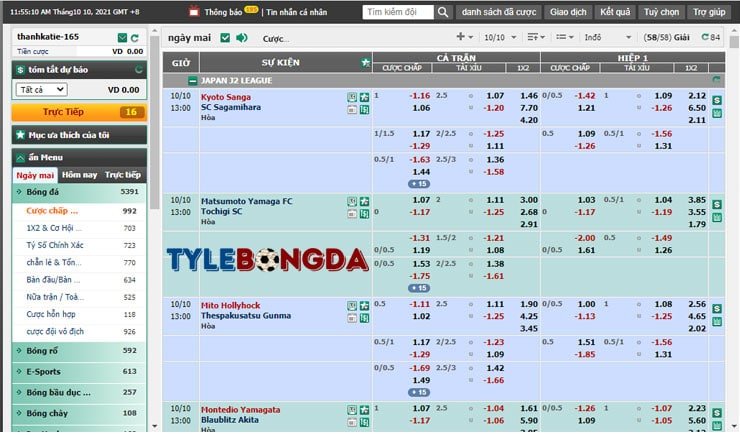
Task: Collapse the Japan J2 League group
Action: (192, 79)
